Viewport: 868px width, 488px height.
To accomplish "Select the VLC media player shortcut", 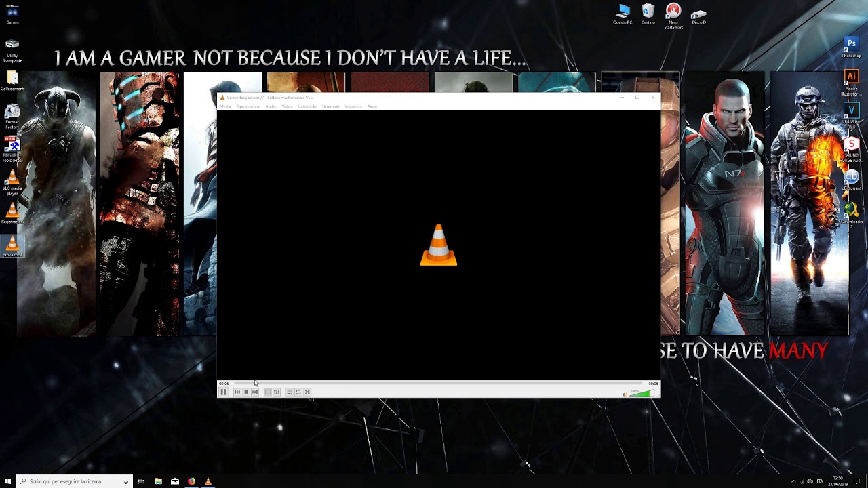I will [x=12, y=182].
